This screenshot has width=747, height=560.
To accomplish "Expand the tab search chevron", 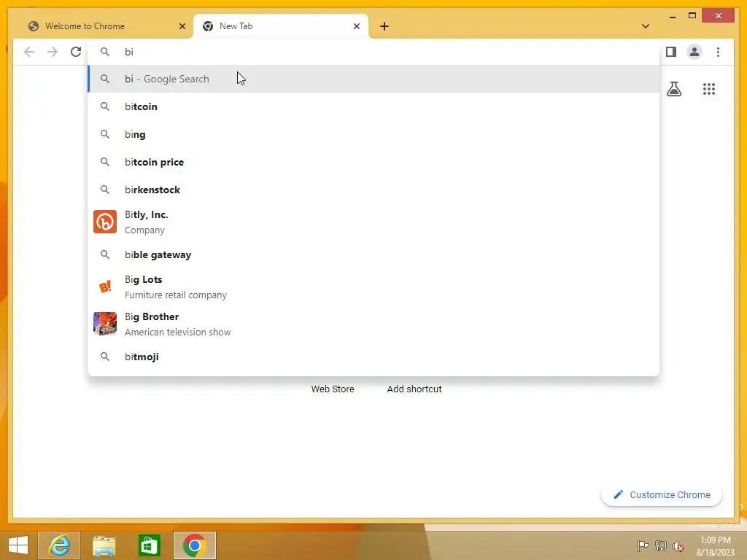I will coord(646,26).
